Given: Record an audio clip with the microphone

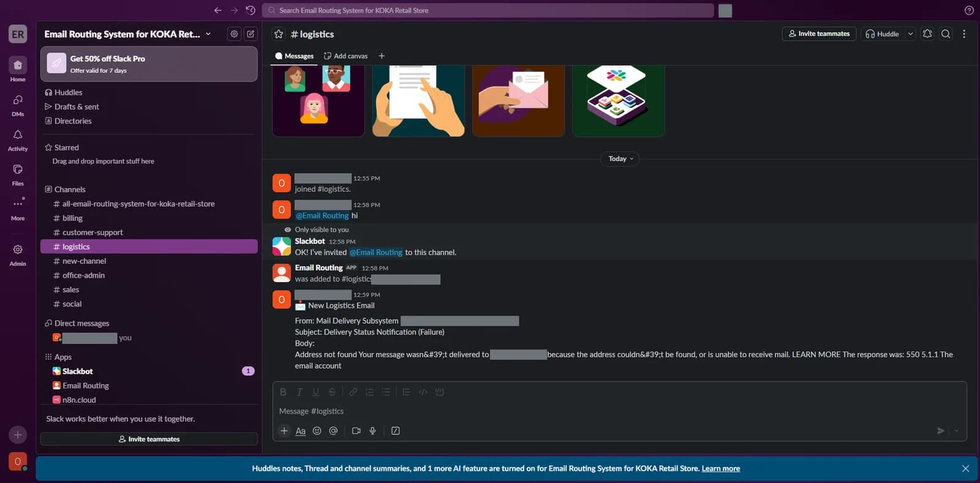Looking at the screenshot, I should (x=372, y=431).
